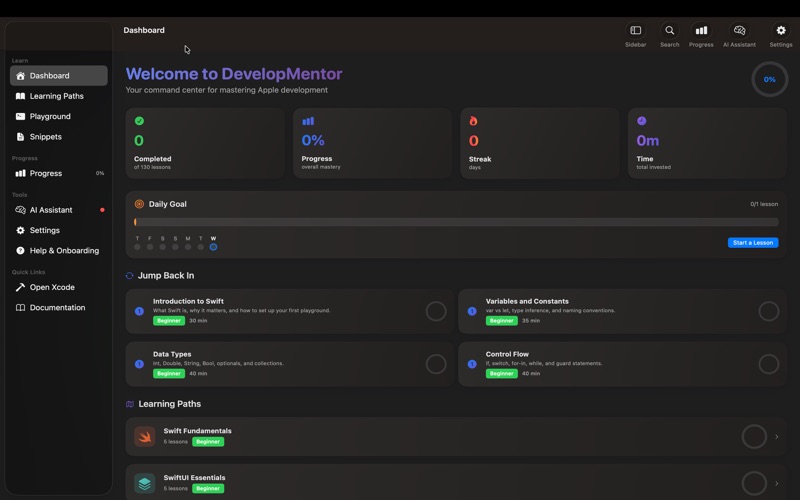Click the sidebar Settings gear icon
This screenshot has width=800, height=500.
pos(20,230)
